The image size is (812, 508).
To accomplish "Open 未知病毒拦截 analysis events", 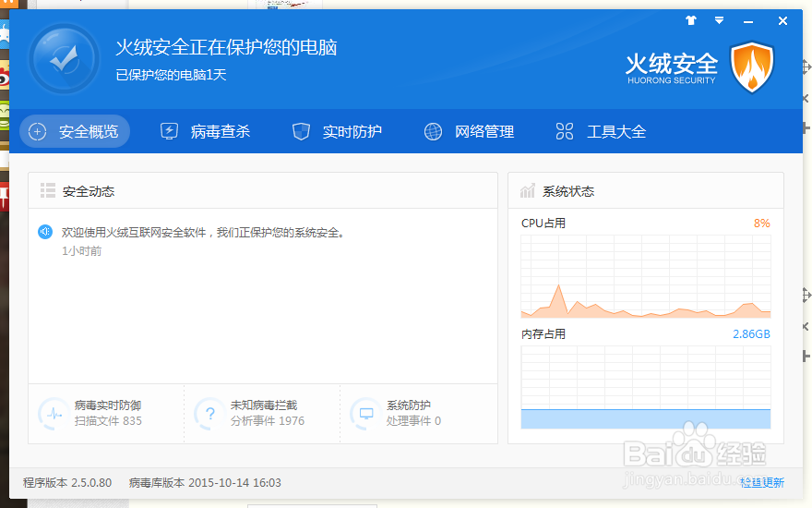I will click(262, 414).
